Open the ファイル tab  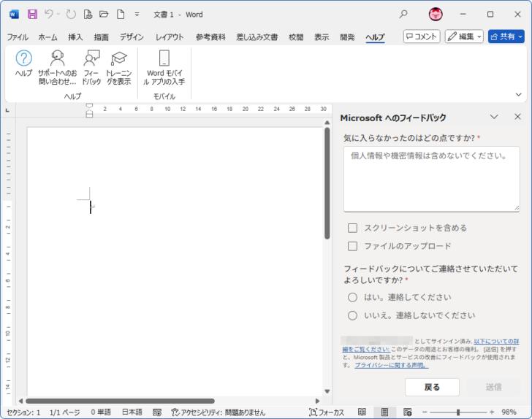click(x=18, y=37)
